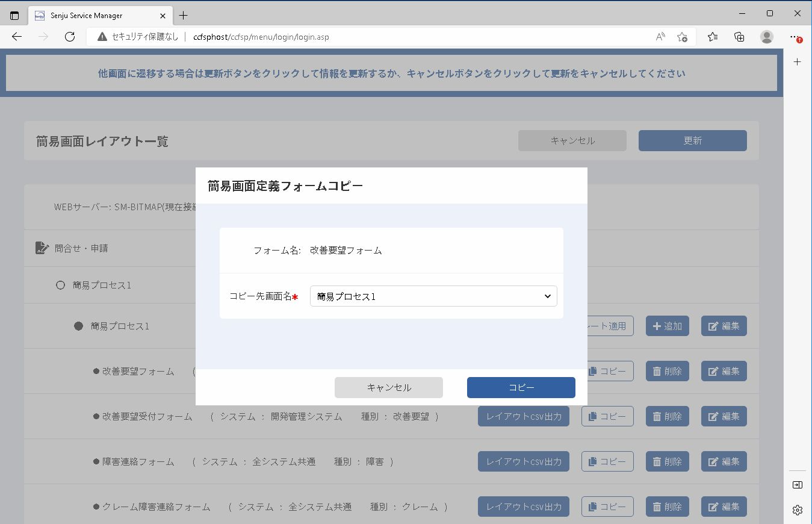Image resolution: width=812 pixels, height=524 pixels.
Task: Click 編集 for 簡易プロセス1 row
Action: click(x=724, y=326)
